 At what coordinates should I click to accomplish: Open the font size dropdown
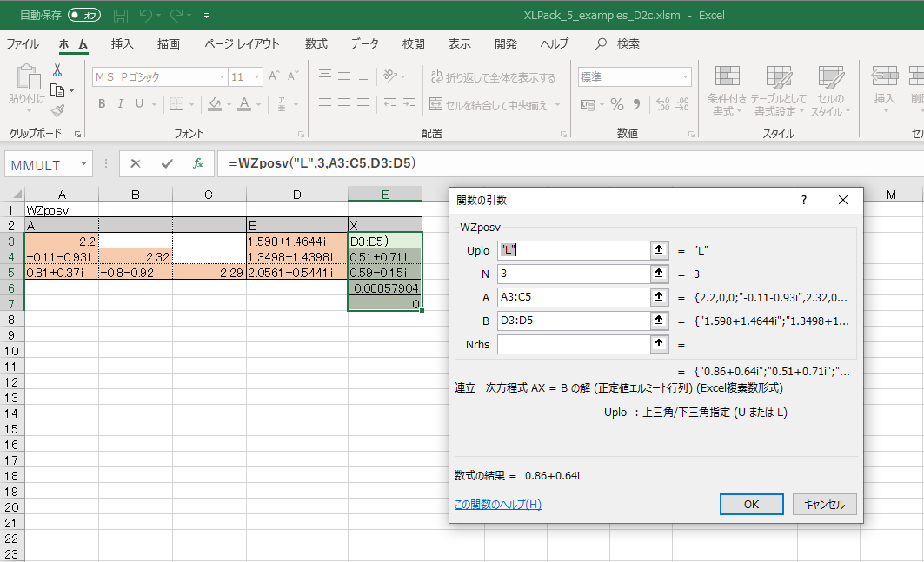[x=258, y=77]
